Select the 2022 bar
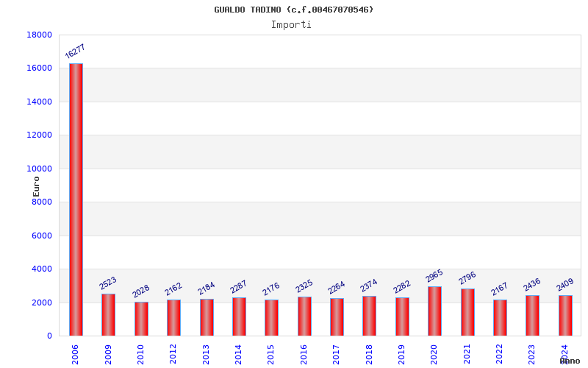The height and width of the screenshot is (368, 588). 500,318
